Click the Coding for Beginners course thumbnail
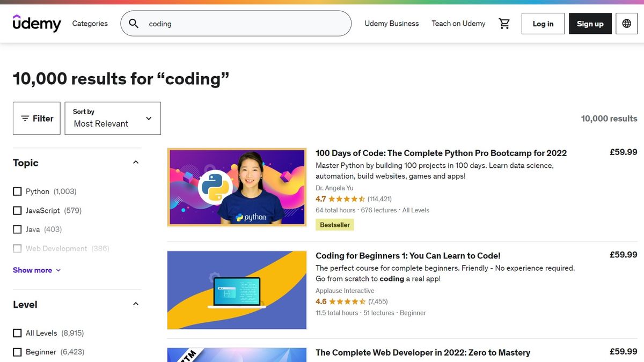644x362 pixels. 237,290
